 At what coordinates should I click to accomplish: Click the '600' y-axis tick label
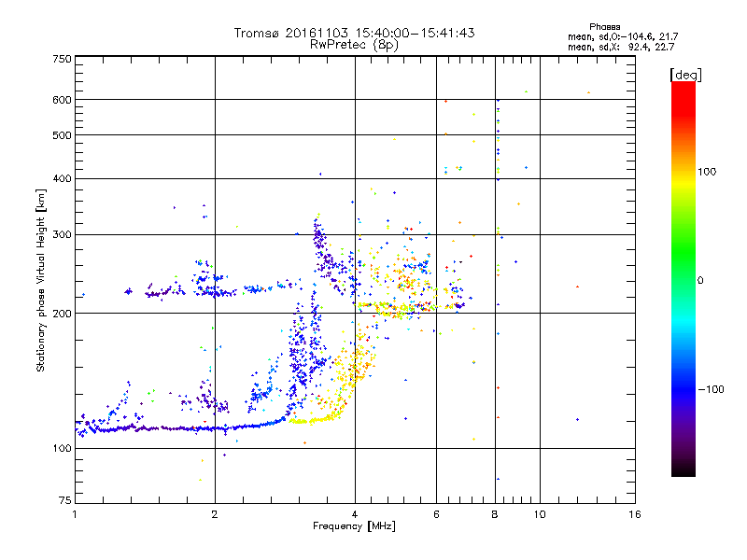point(62,100)
